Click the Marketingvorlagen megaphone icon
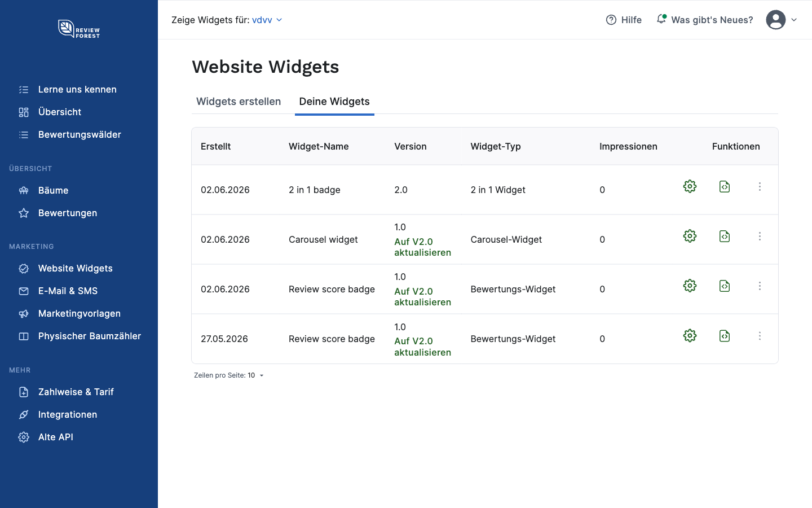The image size is (812, 508). pyautogui.click(x=24, y=314)
